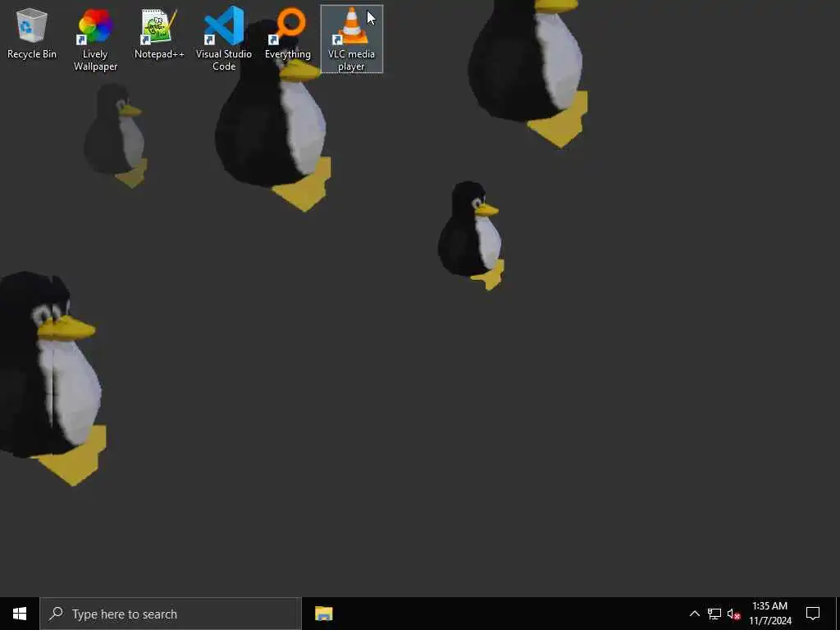
Task: Select the VLC media player shortcut
Action: (351, 39)
